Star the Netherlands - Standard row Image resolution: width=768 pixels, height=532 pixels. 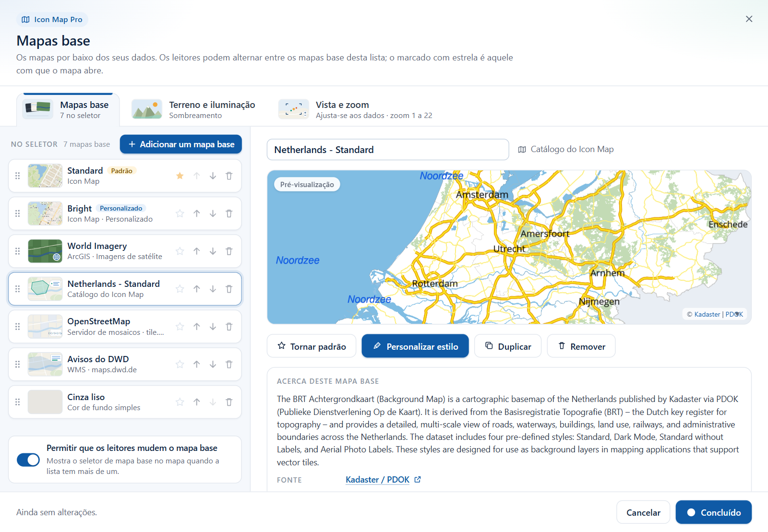180,289
